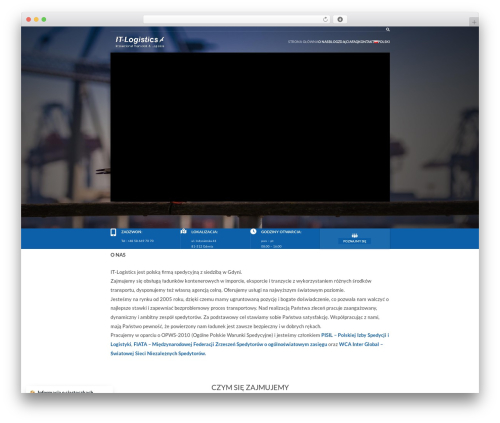Click the green maximize window button

[44, 19]
